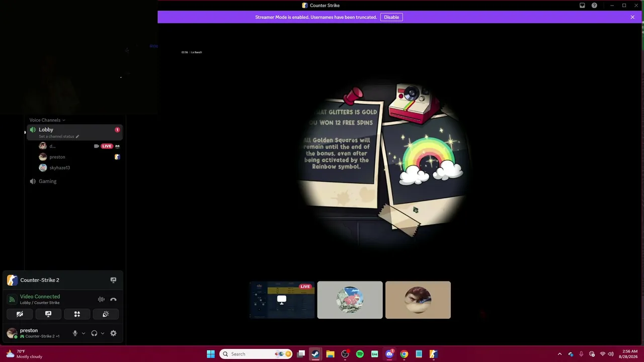Open the Windows Start menu
Image resolution: width=644 pixels, height=362 pixels.
(x=211, y=354)
